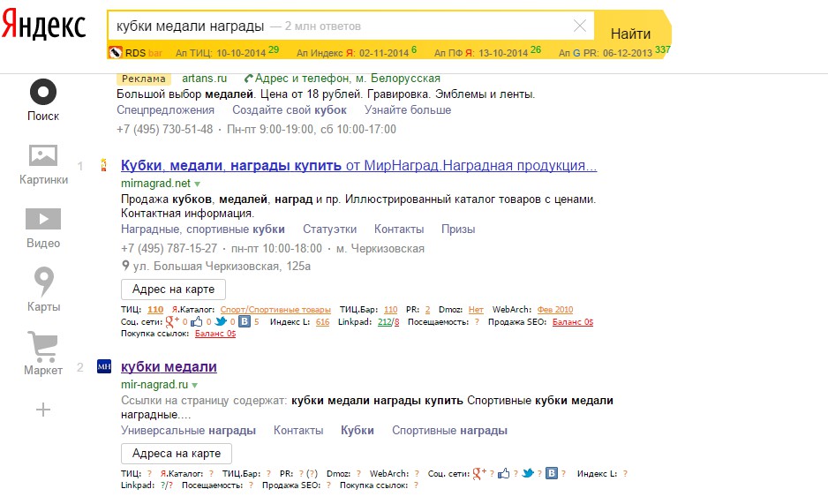Click mirnagrad.net green URL
Viewport: 828px width, 504px height.
tap(155, 183)
